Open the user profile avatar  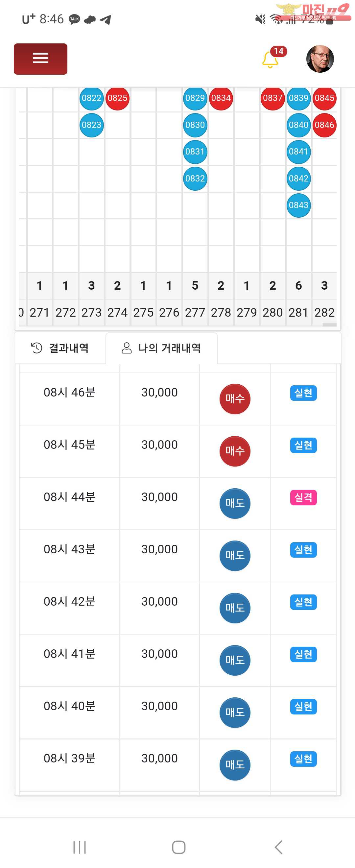pos(320,59)
